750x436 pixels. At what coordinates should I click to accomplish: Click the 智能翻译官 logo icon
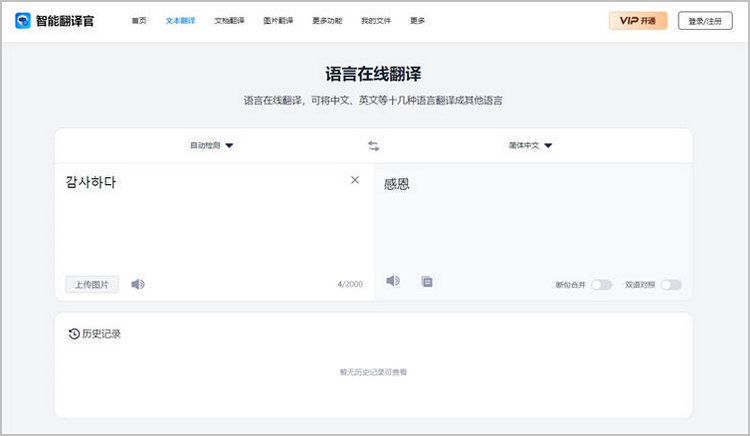coord(22,21)
